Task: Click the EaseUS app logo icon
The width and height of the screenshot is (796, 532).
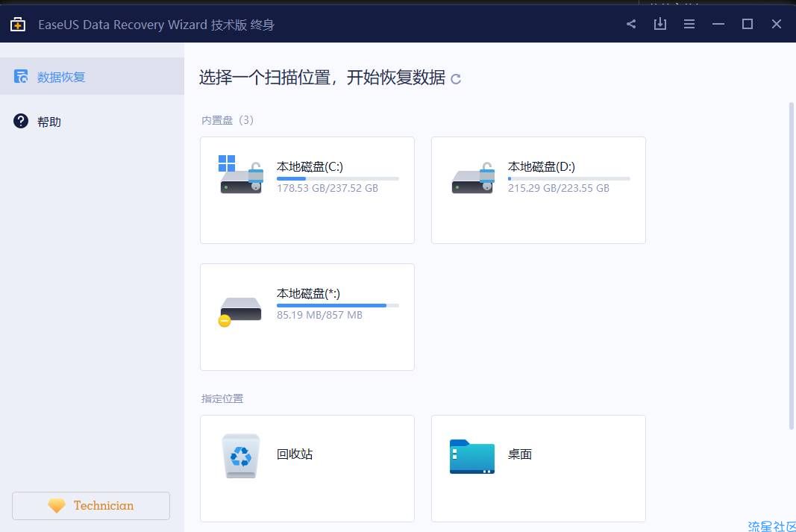Action: [18, 24]
